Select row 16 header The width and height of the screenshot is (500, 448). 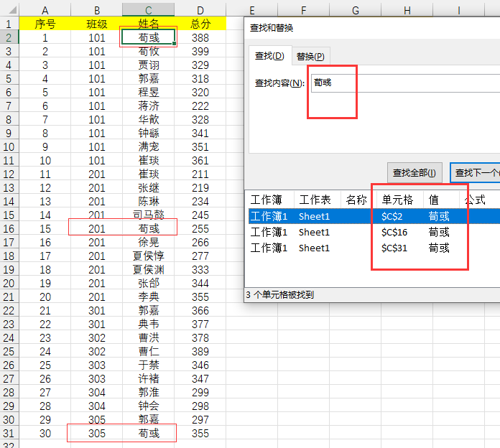(x=9, y=228)
